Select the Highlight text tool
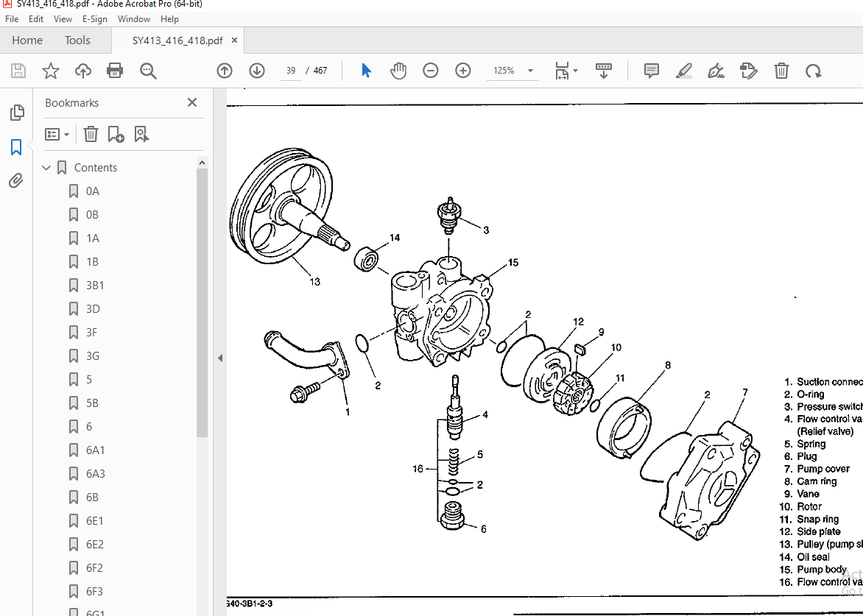 [683, 71]
